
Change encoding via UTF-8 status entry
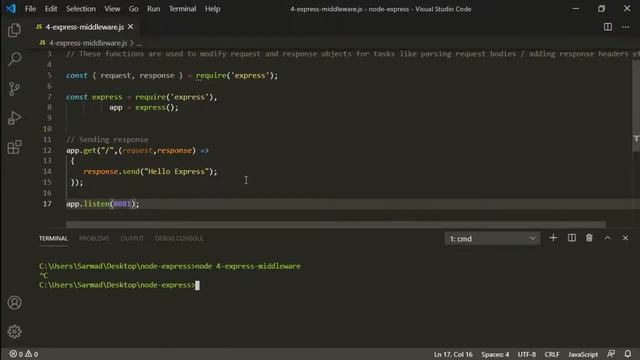click(527, 354)
